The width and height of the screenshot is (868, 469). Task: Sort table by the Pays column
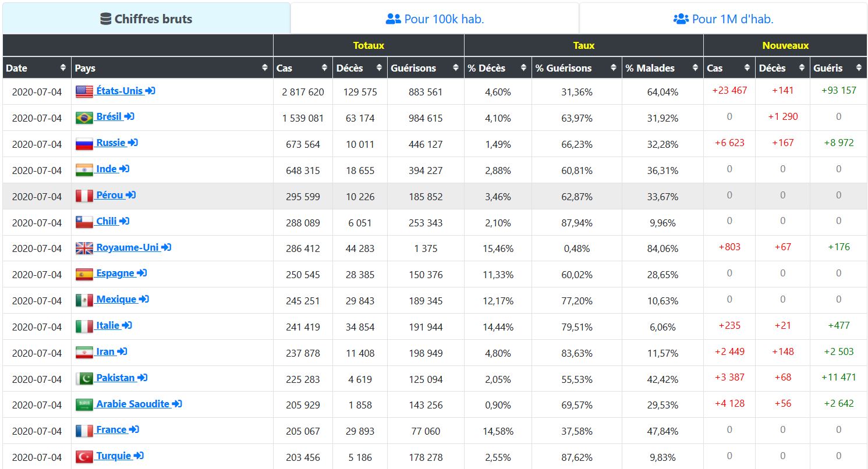[x=172, y=68]
